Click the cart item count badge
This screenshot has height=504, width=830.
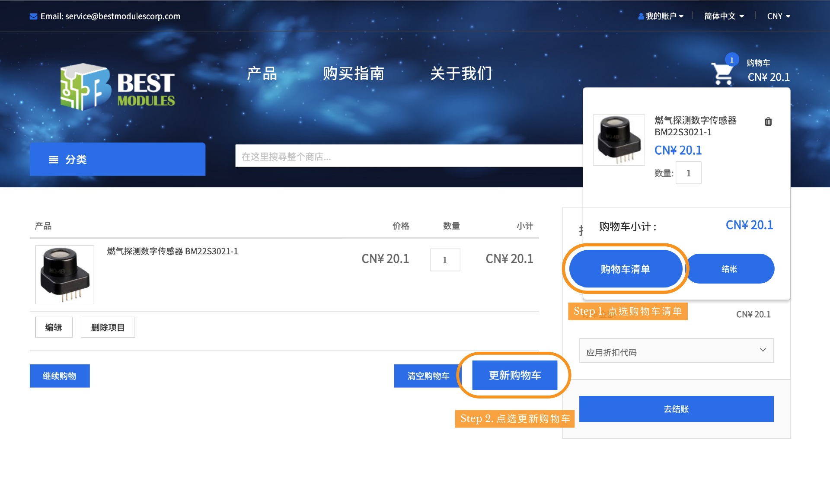731,60
